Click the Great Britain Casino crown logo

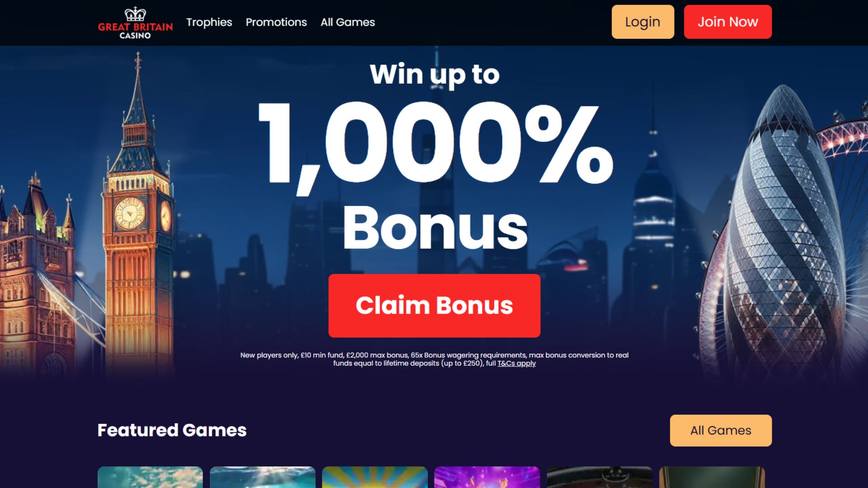135,23
